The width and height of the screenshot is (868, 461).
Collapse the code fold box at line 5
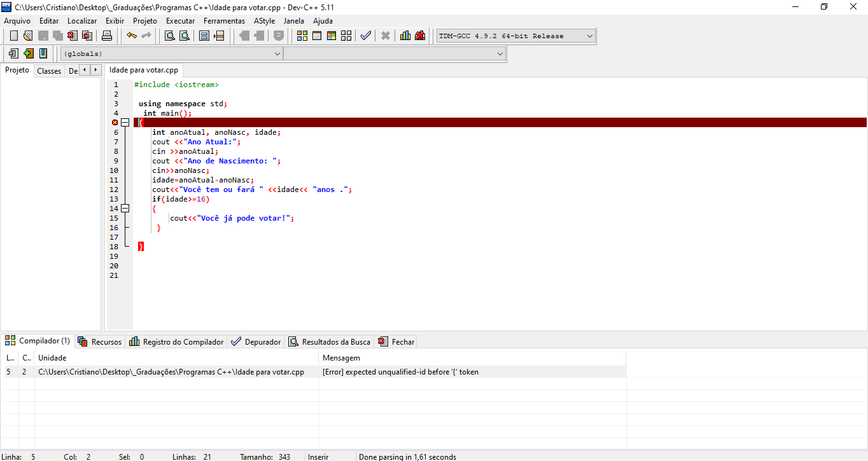pyautogui.click(x=125, y=122)
